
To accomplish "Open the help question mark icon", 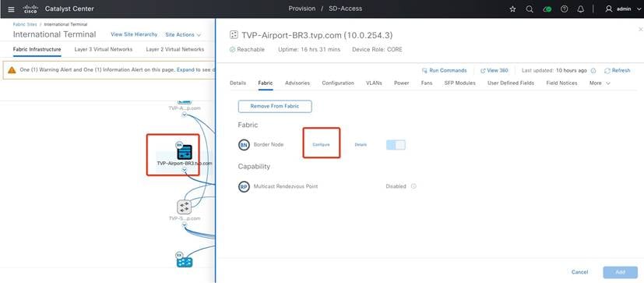I will [565, 9].
